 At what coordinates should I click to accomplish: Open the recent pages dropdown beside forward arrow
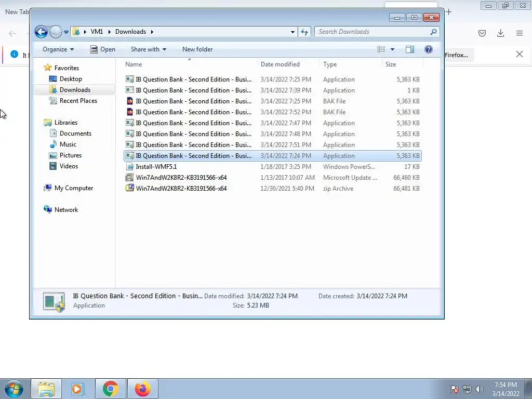click(66, 32)
